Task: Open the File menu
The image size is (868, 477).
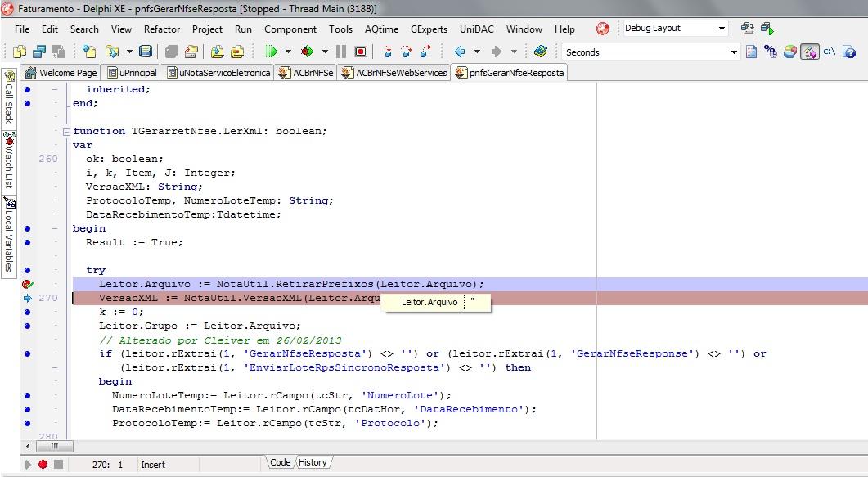Action: tap(22, 29)
